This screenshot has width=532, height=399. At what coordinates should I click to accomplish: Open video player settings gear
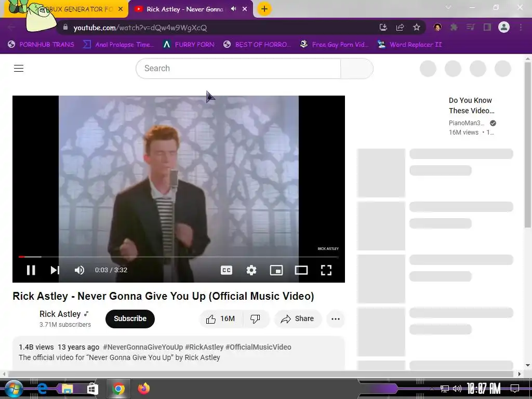click(251, 270)
